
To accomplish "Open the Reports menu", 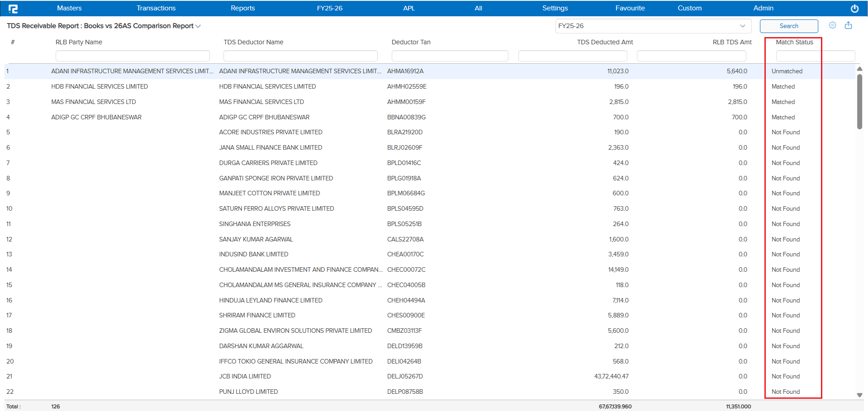I will (x=243, y=8).
